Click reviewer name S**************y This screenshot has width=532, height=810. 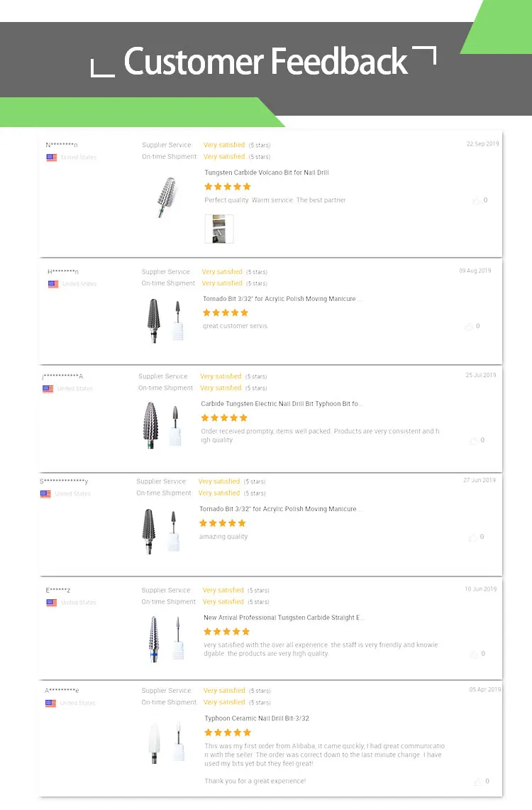[x=64, y=481]
